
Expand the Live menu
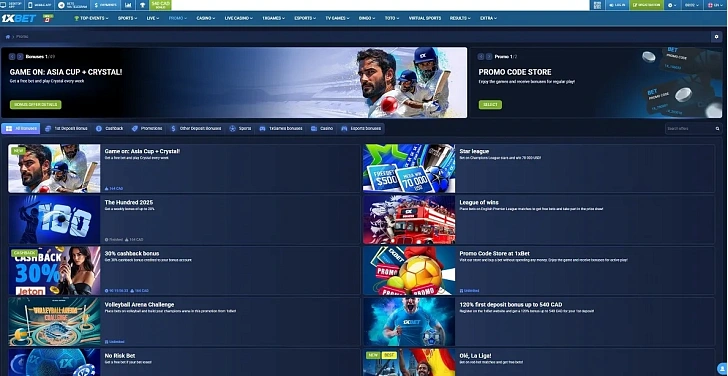coord(153,18)
